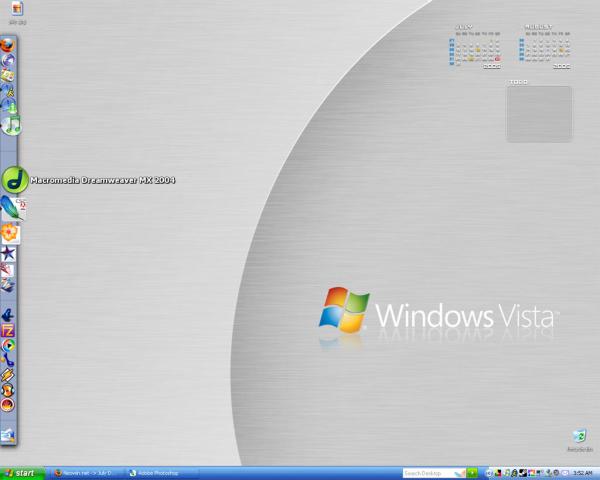Open iTunes green music note icon

11,125
